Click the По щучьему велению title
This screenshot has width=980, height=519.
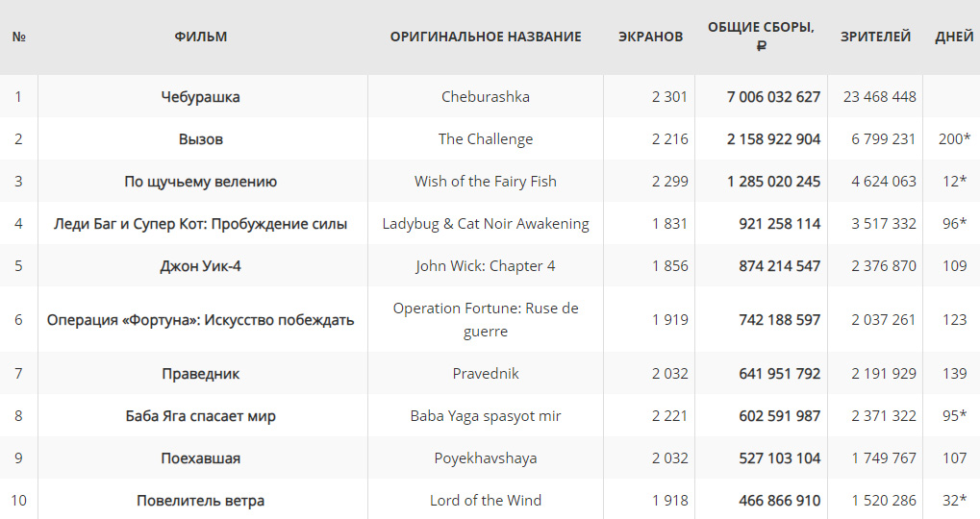(200, 182)
